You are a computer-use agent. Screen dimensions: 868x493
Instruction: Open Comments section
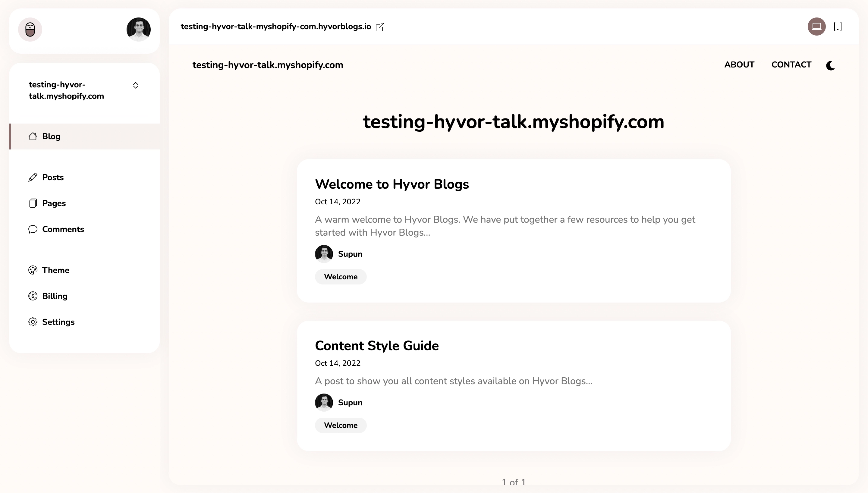pos(84,229)
